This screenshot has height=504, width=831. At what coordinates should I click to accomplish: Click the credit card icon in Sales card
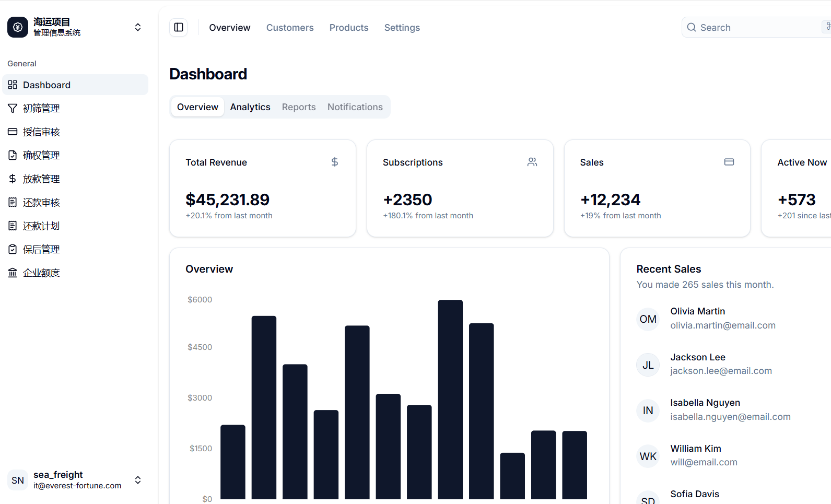(x=729, y=162)
